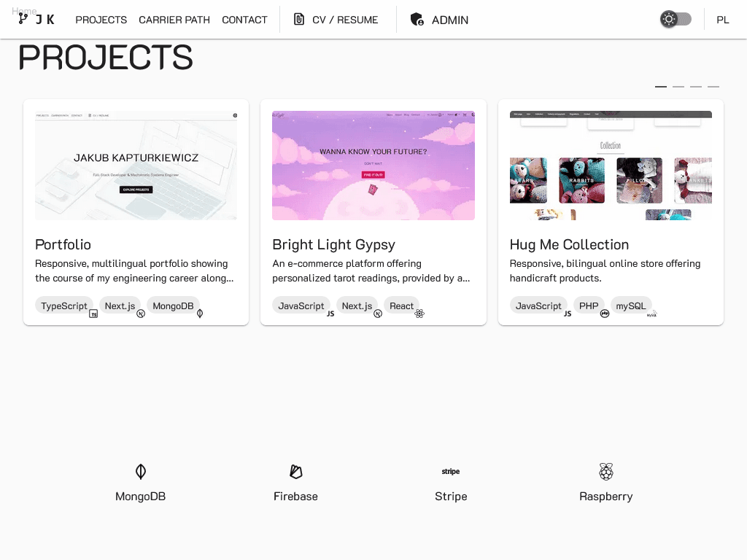Screen dimensions: 747x560
Task: Click the Raspberry Pi icon
Action: 606,472
